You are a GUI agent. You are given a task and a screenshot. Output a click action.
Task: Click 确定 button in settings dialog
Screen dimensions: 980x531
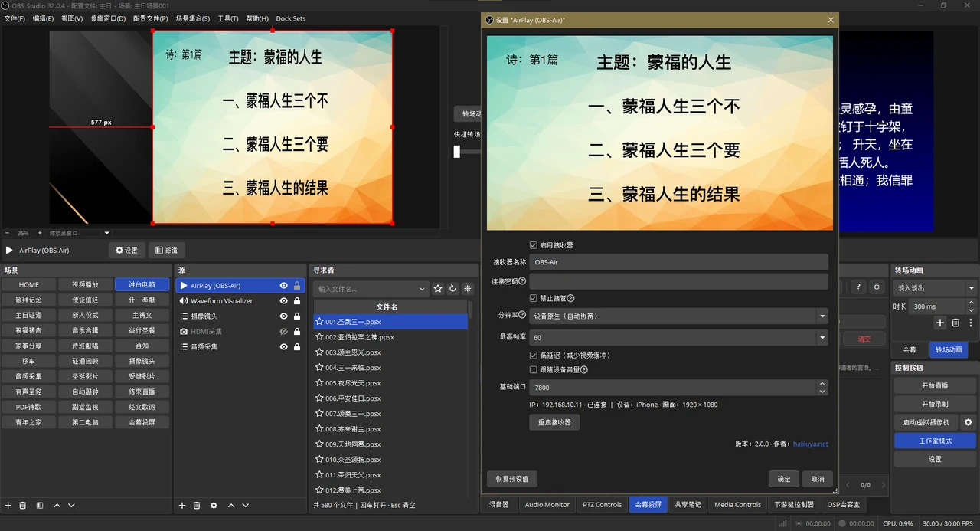point(784,479)
